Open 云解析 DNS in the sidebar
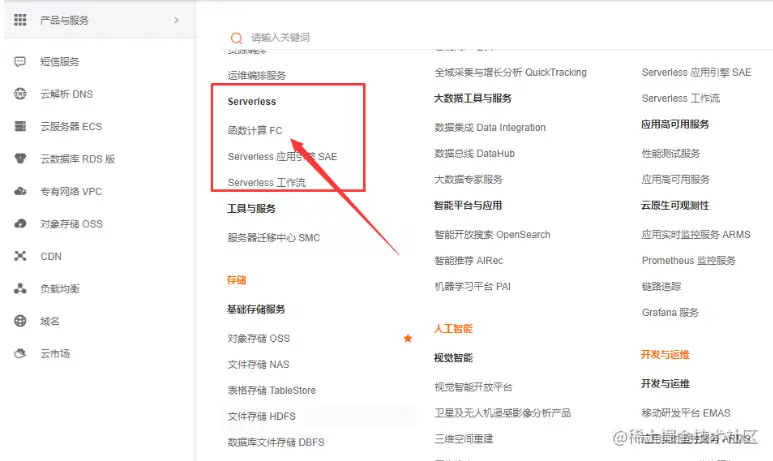Viewport: 773px width, 461px height. (x=67, y=94)
